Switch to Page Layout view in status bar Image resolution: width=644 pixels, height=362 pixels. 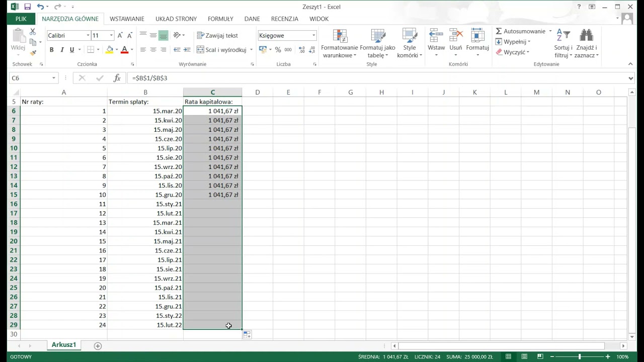[524, 356]
